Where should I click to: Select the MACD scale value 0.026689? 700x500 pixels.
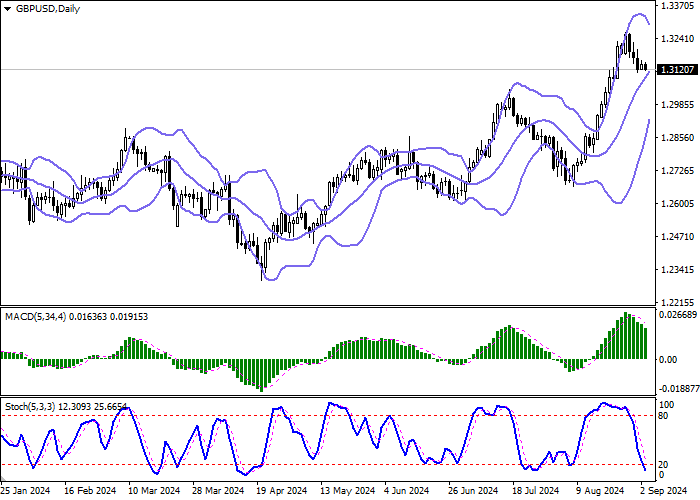coord(678,315)
